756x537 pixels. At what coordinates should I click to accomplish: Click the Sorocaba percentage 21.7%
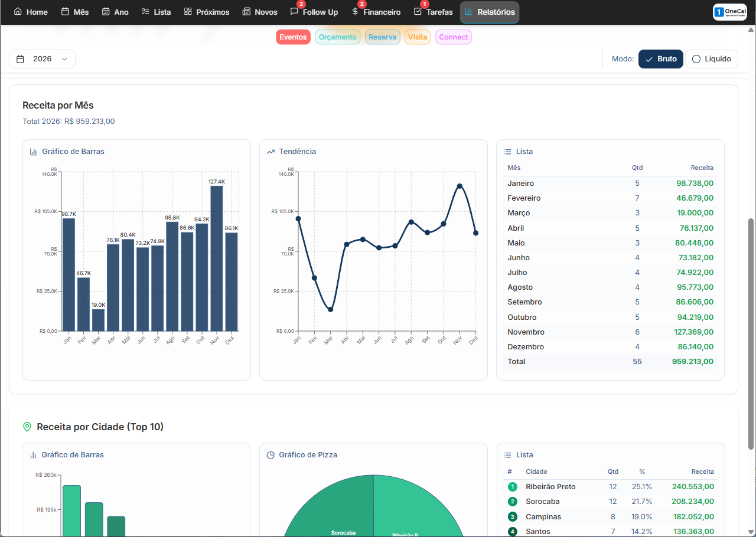pos(642,502)
